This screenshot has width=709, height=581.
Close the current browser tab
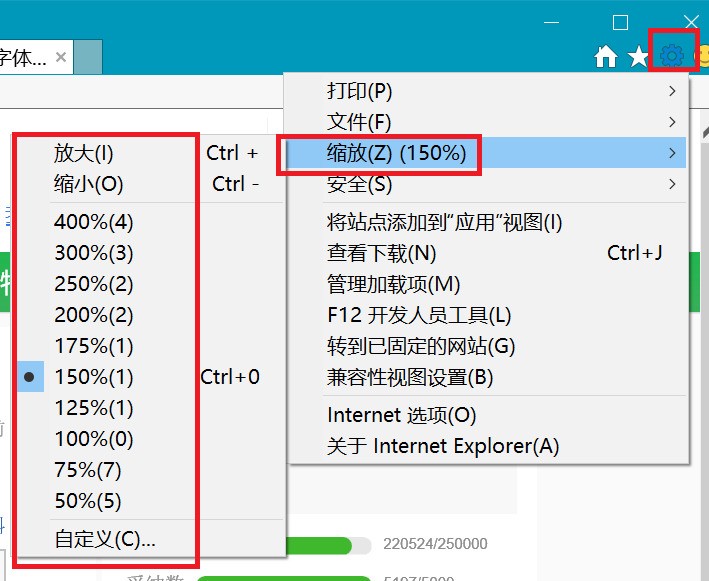tap(61, 57)
